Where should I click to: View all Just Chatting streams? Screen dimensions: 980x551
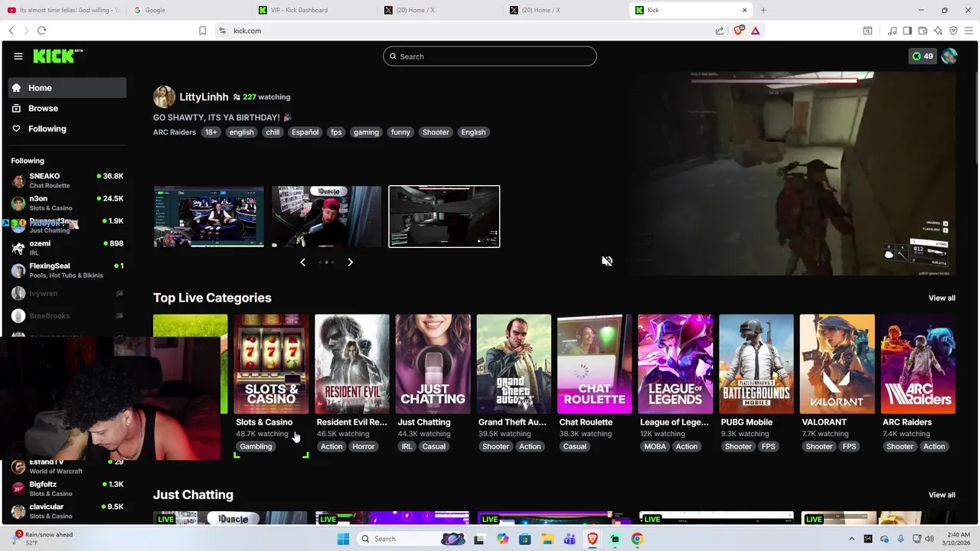pos(942,495)
